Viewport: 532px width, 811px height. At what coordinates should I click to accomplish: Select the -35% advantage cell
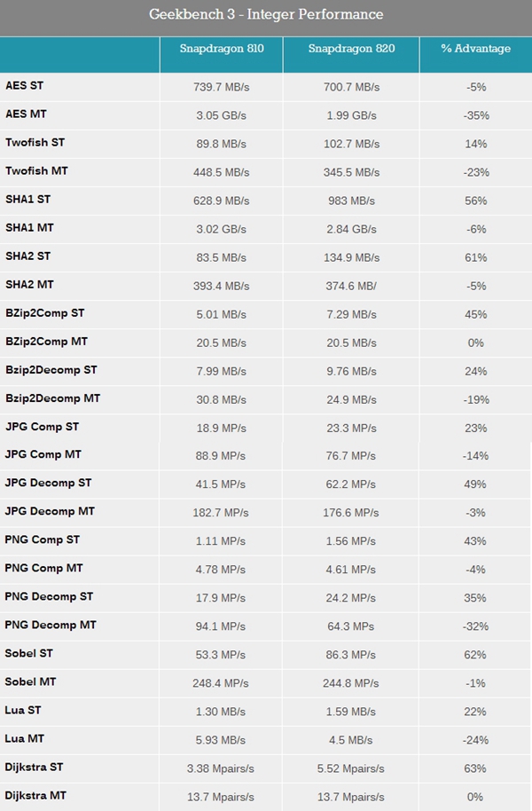click(475, 115)
